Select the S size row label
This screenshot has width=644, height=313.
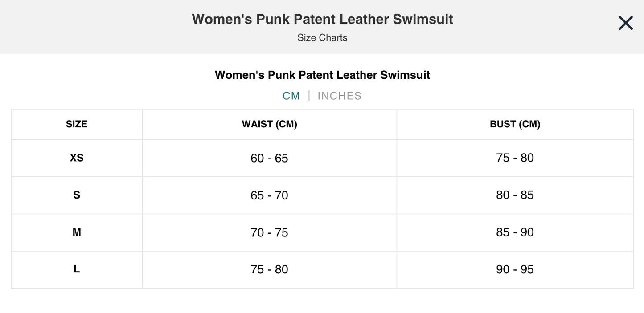(x=76, y=195)
